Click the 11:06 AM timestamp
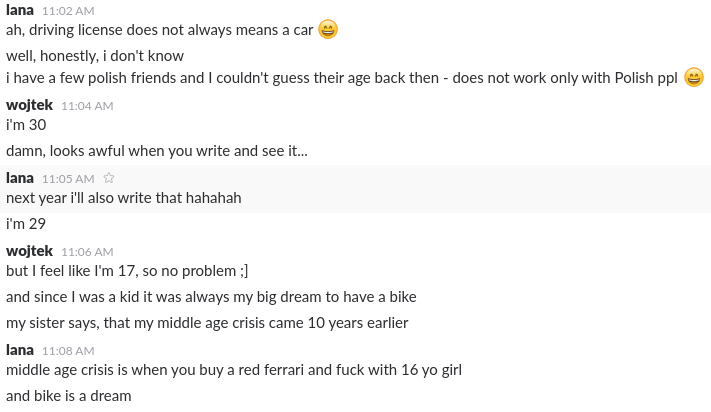This screenshot has width=711, height=412. coord(87,252)
